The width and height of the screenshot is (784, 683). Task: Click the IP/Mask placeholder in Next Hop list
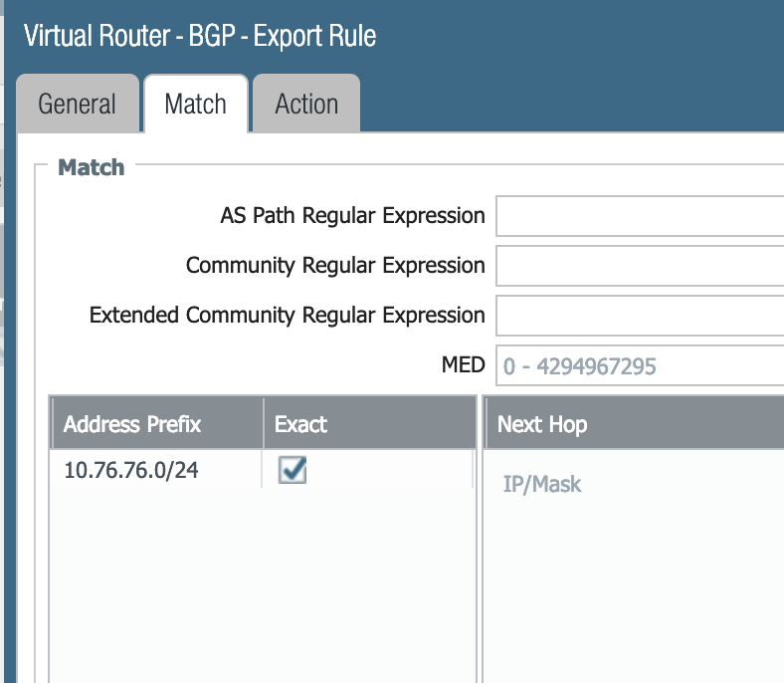click(x=542, y=485)
